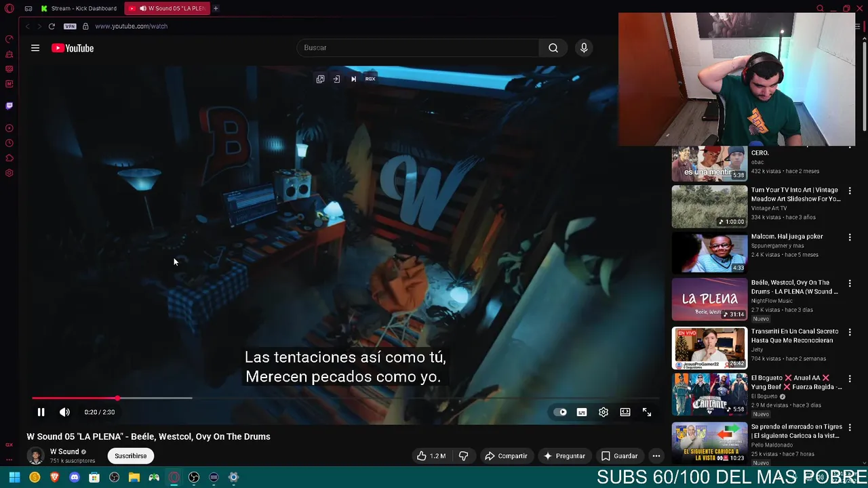The height and width of the screenshot is (488, 868).
Task: Open File Explorer from the taskbar
Action: pos(134,477)
